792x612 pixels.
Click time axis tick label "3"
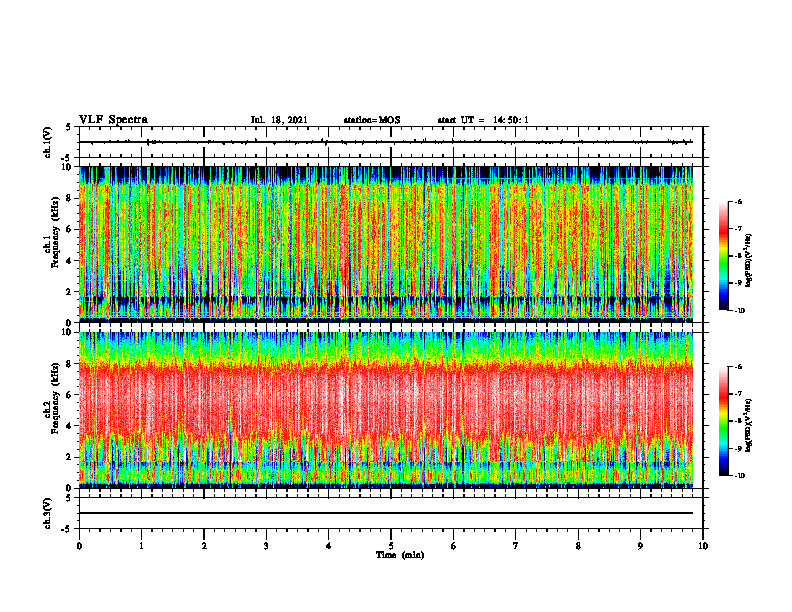click(266, 546)
